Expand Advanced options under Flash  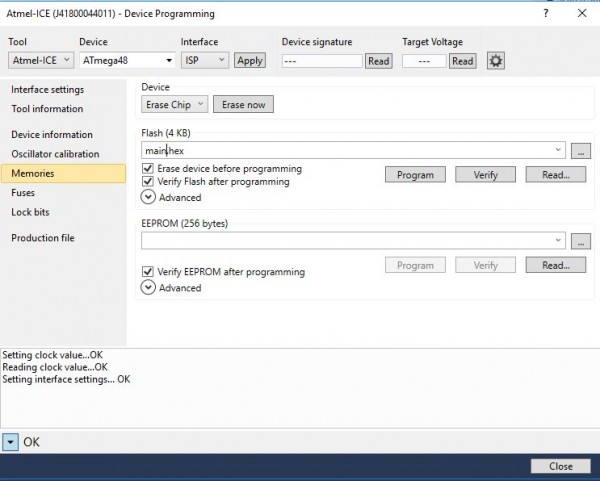(149, 197)
